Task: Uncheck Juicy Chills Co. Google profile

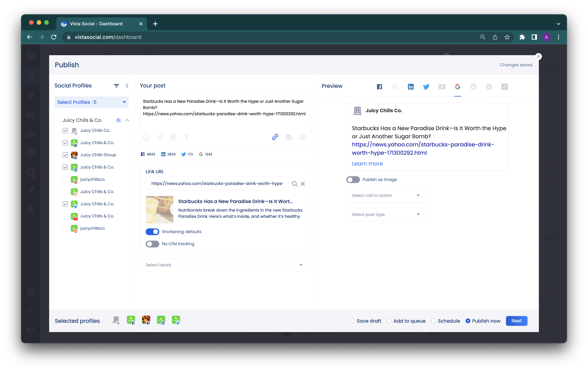Action: pos(65,131)
